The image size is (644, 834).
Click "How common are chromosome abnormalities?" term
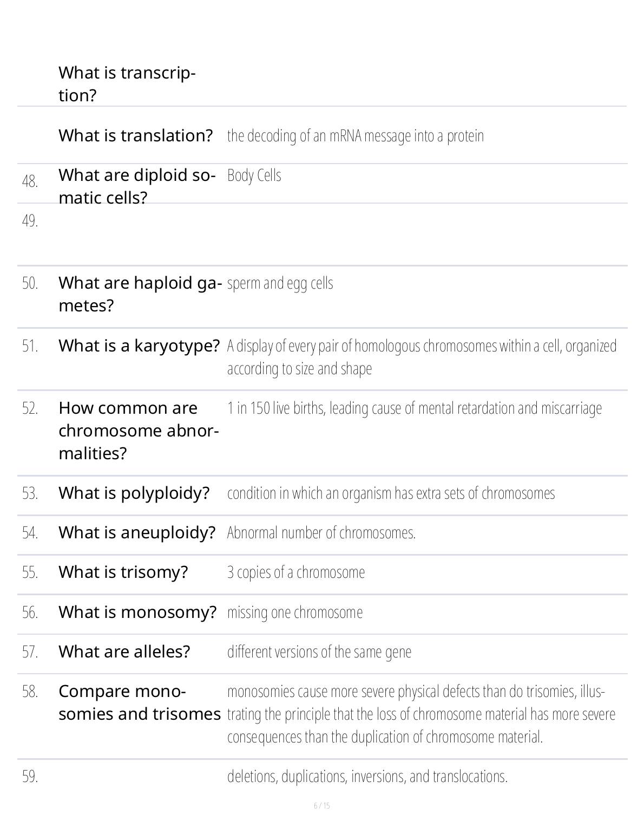point(139,431)
